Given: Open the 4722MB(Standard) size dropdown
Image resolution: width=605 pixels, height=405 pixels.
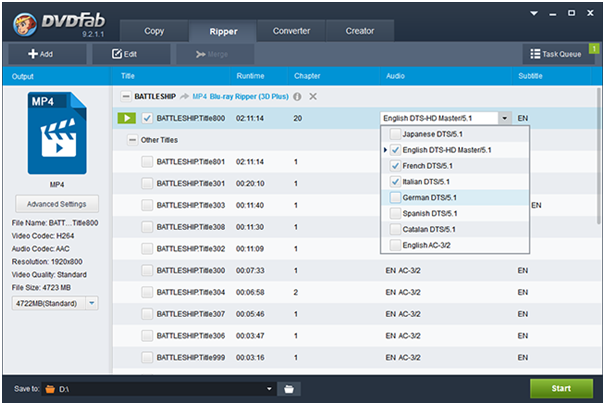Looking at the screenshot, I should pos(92,302).
